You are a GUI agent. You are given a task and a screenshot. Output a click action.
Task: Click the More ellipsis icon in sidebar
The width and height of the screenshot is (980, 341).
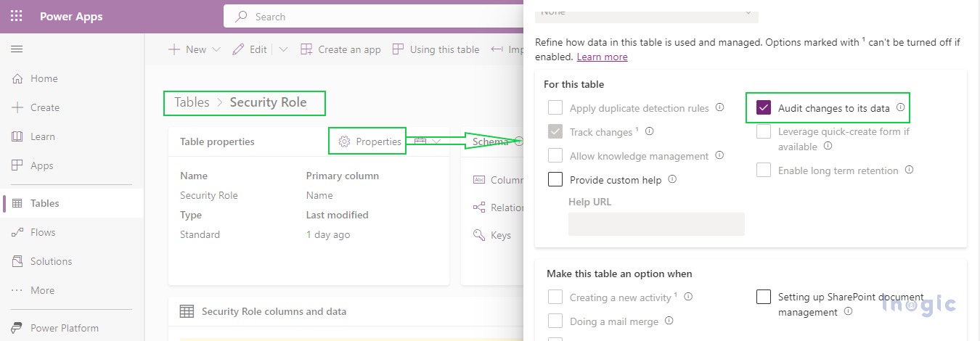tap(17, 290)
